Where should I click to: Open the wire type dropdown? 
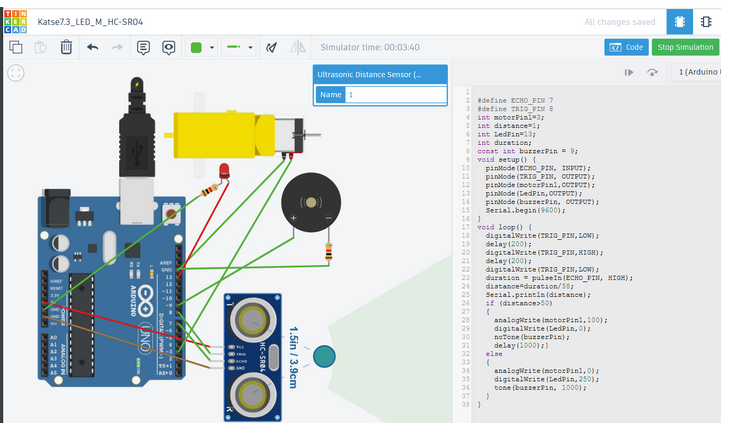coord(238,47)
